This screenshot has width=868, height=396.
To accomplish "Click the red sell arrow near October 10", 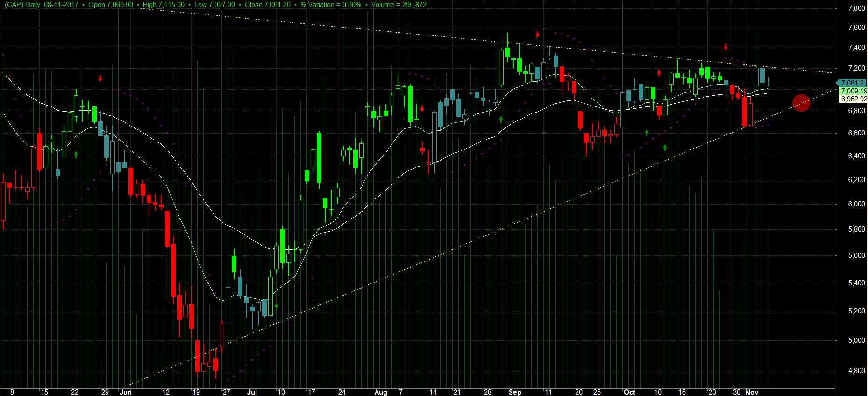I will pyautogui.click(x=659, y=73).
